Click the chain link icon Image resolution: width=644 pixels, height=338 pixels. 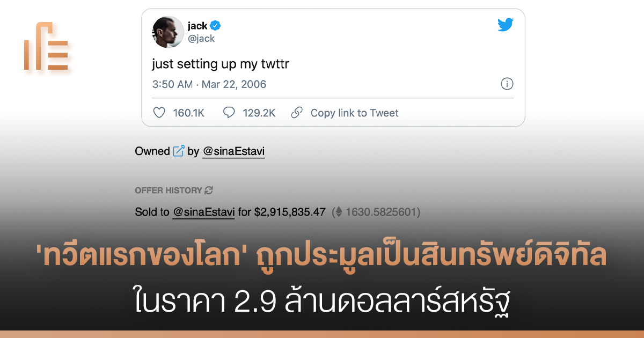click(x=297, y=113)
